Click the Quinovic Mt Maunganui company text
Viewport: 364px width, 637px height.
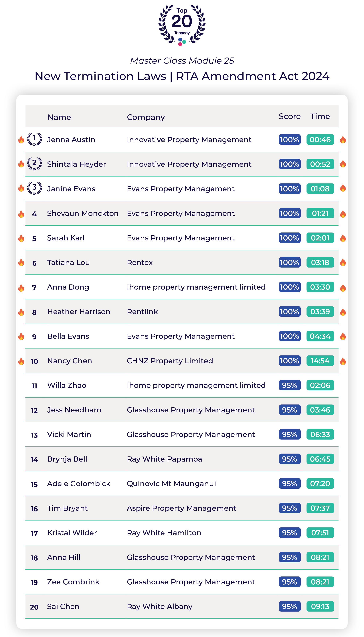pyautogui.click(x=171, y=484)
